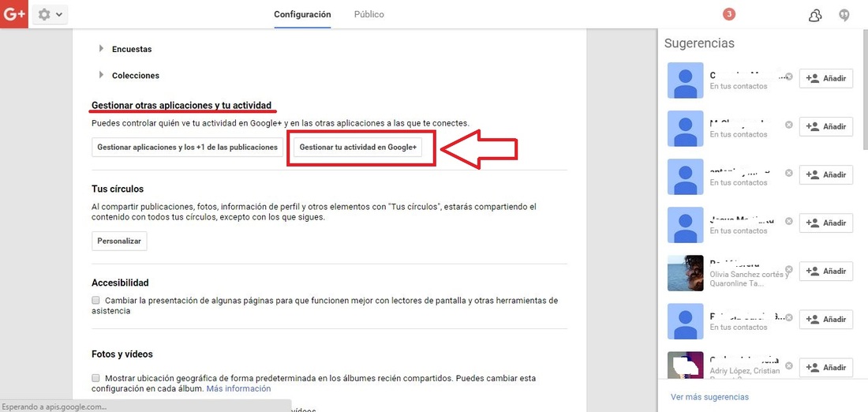
Task: Dismiss the suggestion linked to Adriy López
Action: [789, 365]
